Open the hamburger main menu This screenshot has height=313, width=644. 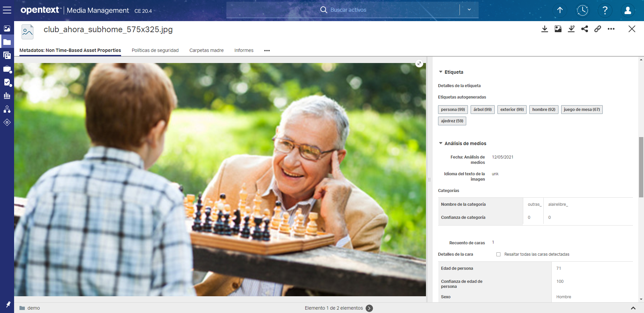coord(7,10)
